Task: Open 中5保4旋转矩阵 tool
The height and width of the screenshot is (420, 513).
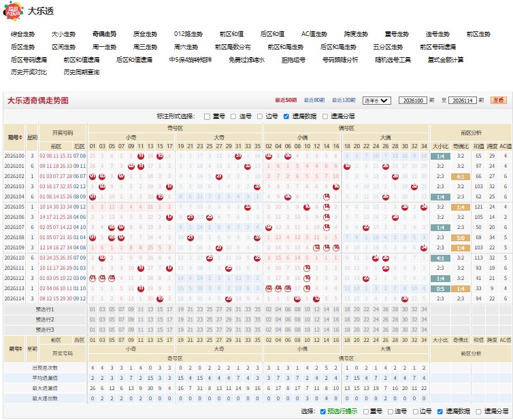Action: coord(191,60)
